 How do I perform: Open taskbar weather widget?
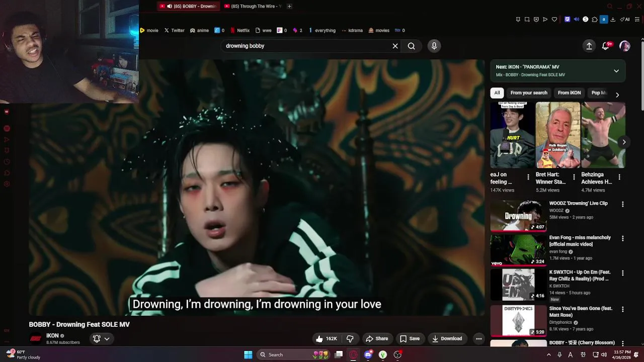23,355
